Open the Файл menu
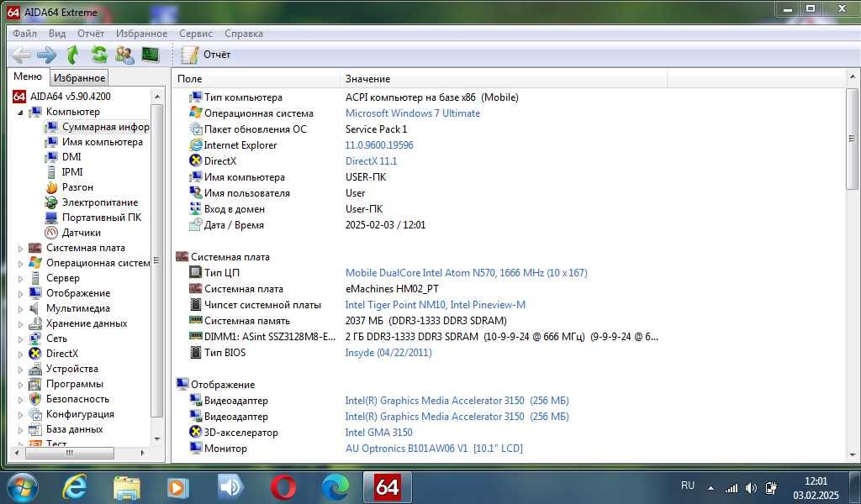Image resolution: width=861 pixels, height=504 pixels. click(x=24, y=34)
